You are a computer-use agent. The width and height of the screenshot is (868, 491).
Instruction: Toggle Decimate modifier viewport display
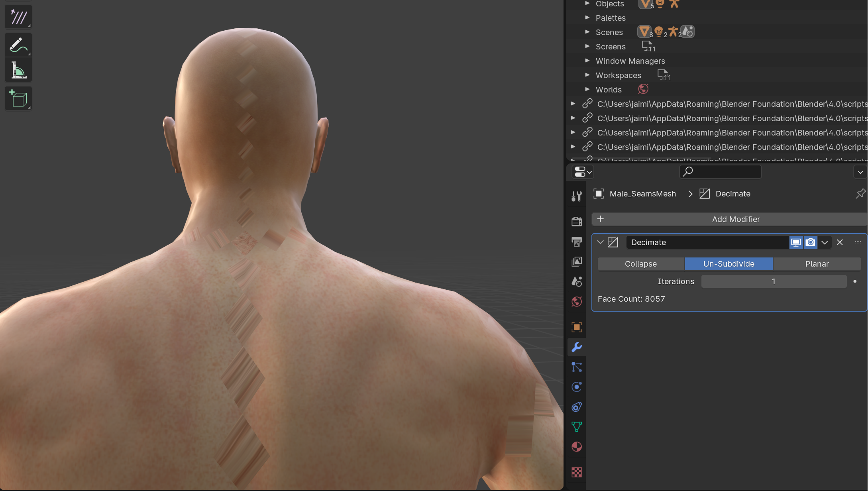pyautogui.click(x=796, y=242)
